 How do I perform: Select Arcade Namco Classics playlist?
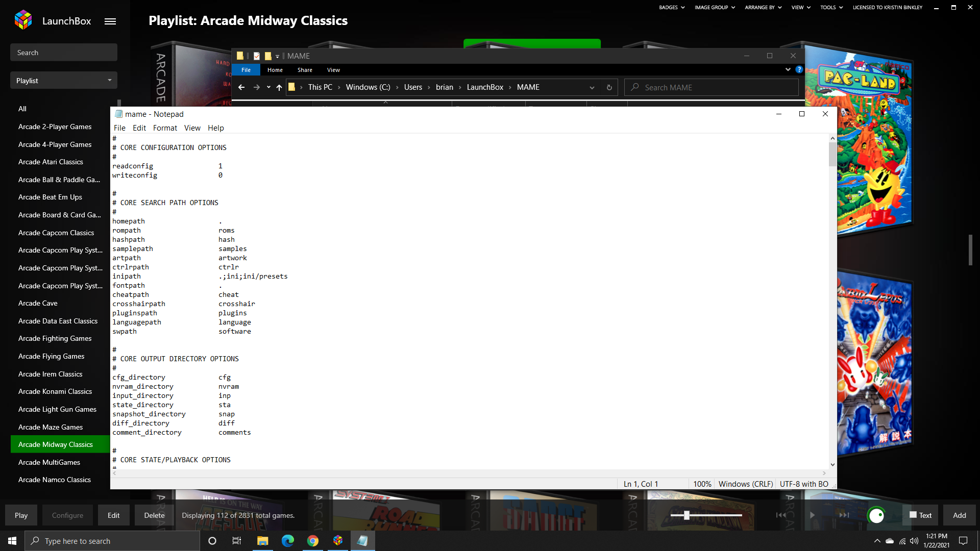tap(55, 480)
